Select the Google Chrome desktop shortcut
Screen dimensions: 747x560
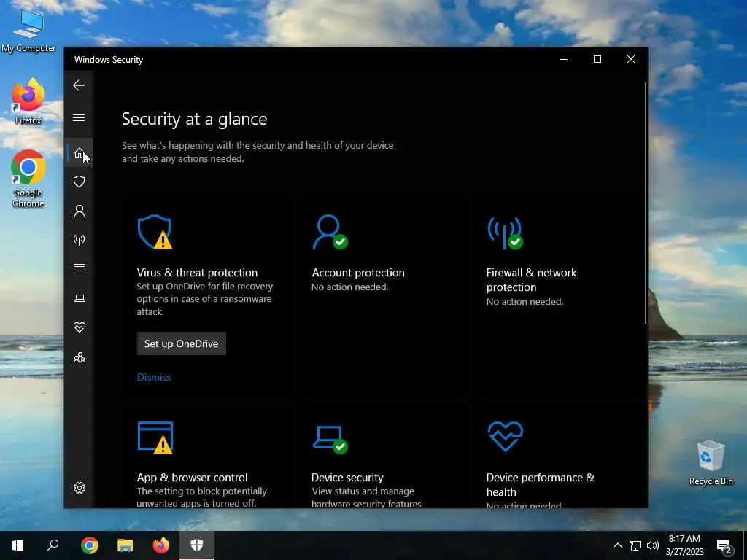coord(28,179)
